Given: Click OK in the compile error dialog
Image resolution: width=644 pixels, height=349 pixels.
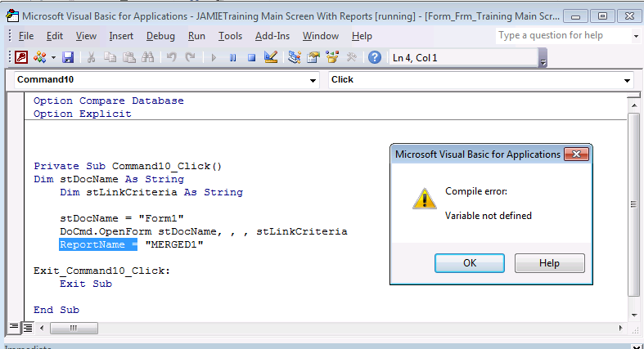Looking at the screenshot, I should pyautogui.click(x=470, y=263).
